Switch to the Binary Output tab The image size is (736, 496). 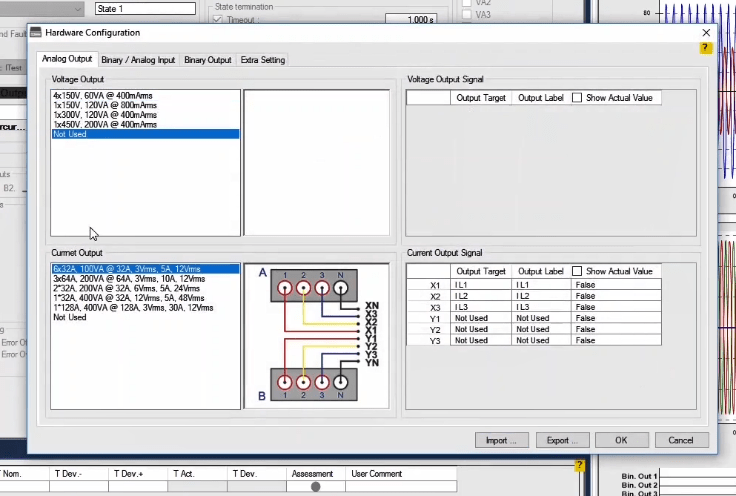(208, 60)
